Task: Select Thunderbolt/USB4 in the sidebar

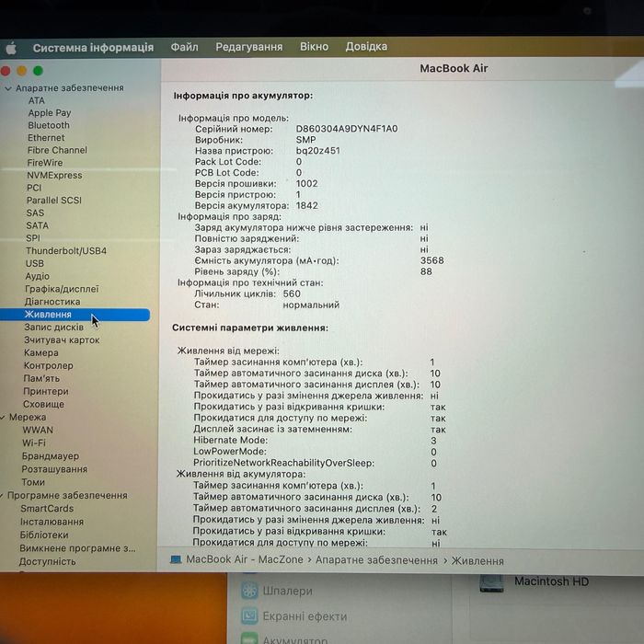Action: [x=66, y=251]
